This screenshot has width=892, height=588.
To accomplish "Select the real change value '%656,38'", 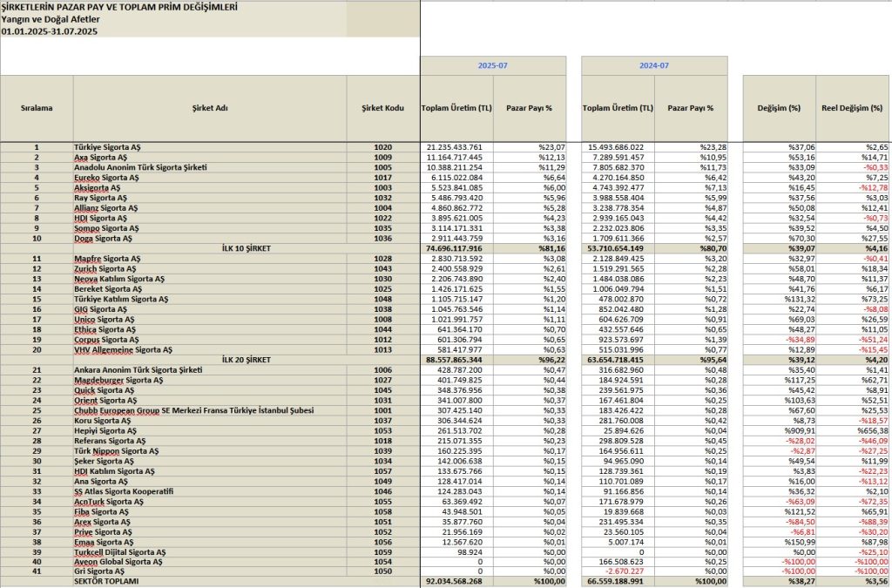I will point(852,431).
